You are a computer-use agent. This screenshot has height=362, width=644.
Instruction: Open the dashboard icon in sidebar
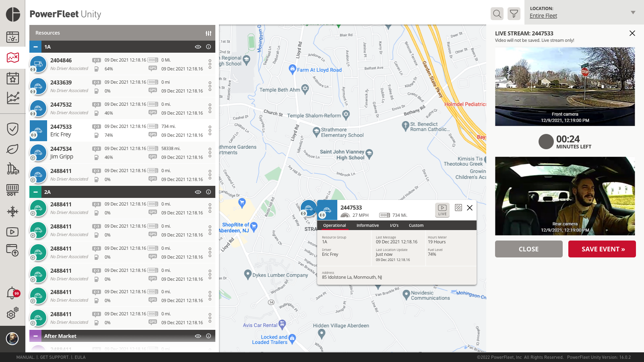[13, 37]
